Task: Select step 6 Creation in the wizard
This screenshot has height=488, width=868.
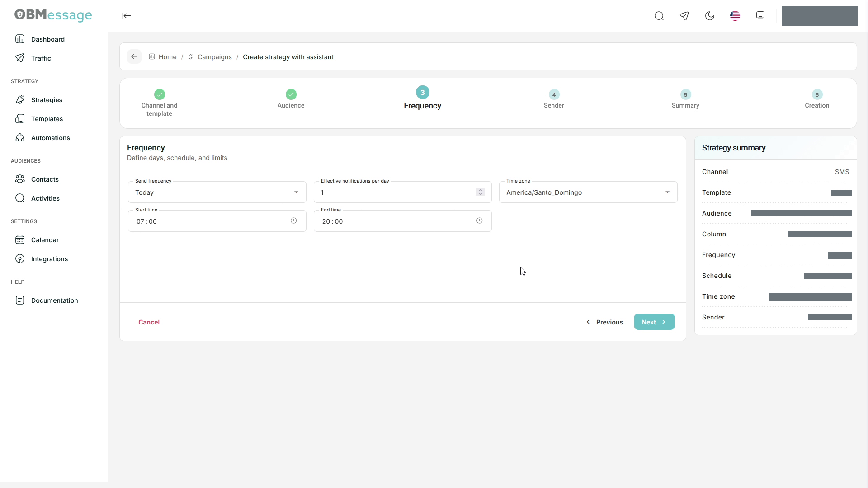Action: pos(817,99)
